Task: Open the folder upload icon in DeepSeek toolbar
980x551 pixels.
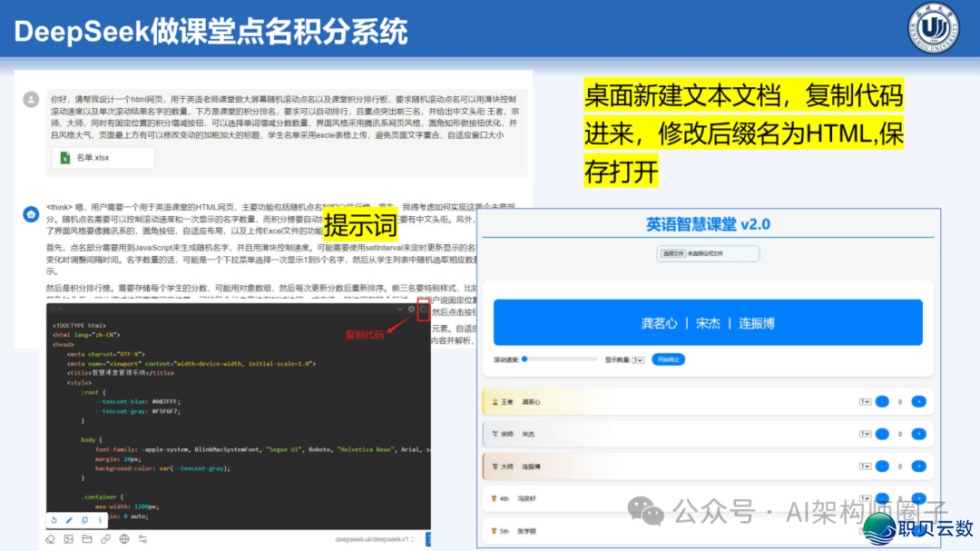Action: pos(89,538)
